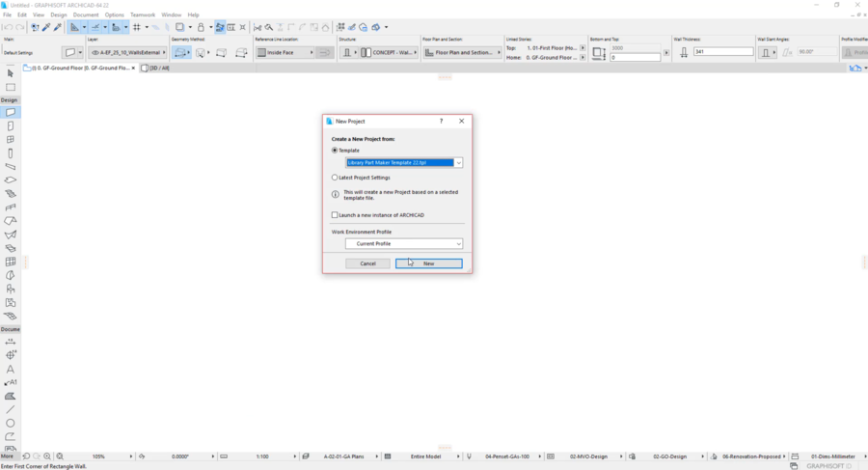Click the Inject Parameters syringe icon
Screen dimensions: 868x470
[x=58, y=27]
